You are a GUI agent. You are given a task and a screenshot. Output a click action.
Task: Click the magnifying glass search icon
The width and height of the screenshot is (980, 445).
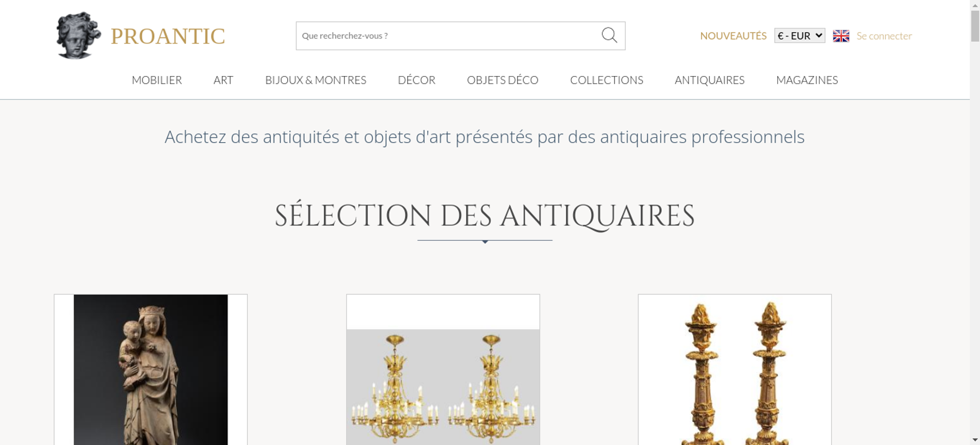[609, 35]
